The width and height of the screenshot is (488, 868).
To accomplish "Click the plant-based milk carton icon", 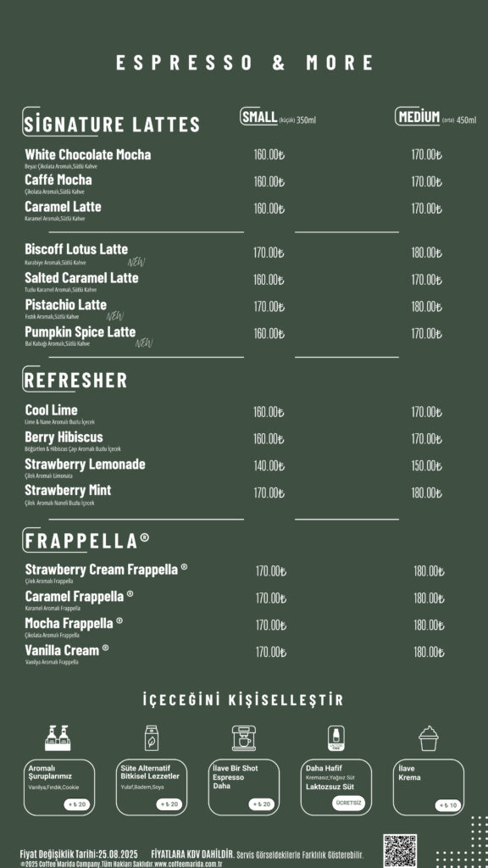I will [151, 738].
